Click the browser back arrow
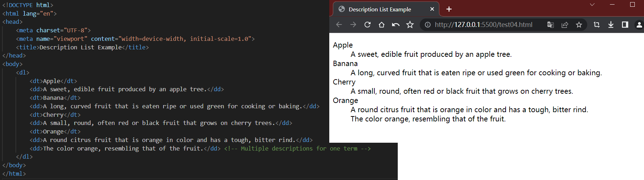This screenshot has height=180, width=644. [x=339, y=24]
